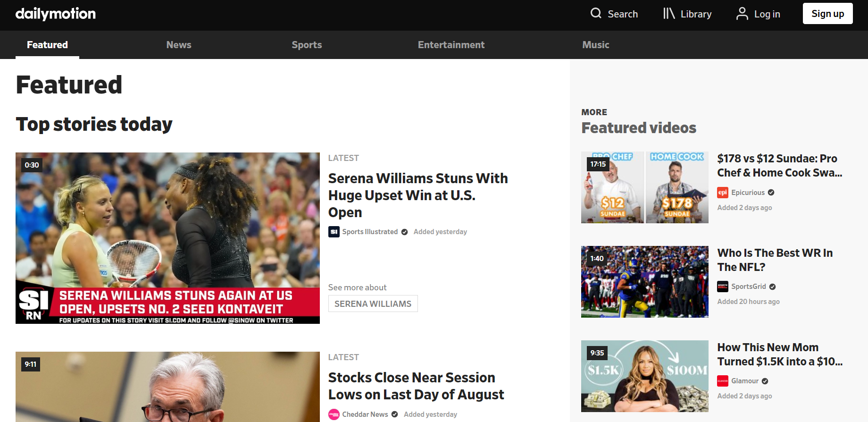This screenshot has height=422, width=868.
Task: Open the Library from its shelf icon
Action: [669, 13]
